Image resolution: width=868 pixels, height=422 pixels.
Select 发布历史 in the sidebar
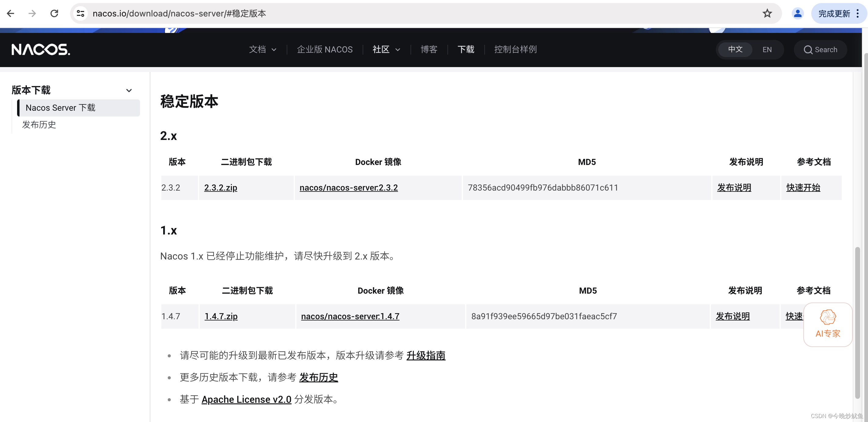click(x=39, y=125)
